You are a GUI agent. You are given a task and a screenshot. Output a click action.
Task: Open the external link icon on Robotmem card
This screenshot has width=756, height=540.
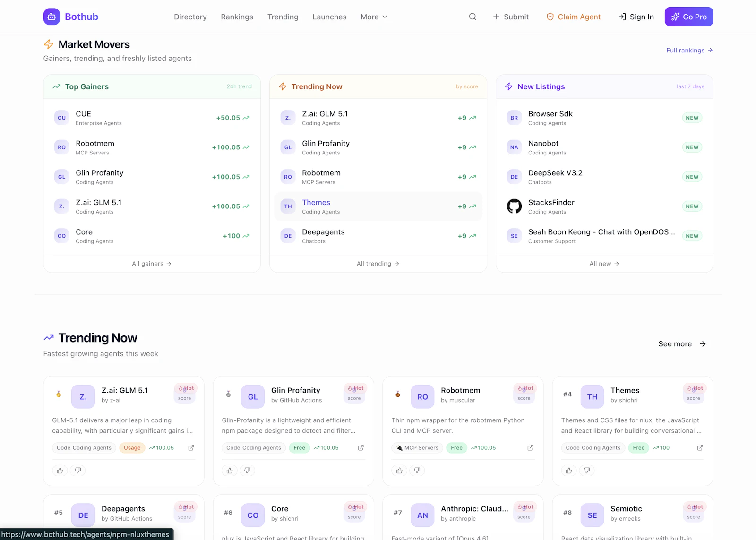530,447
